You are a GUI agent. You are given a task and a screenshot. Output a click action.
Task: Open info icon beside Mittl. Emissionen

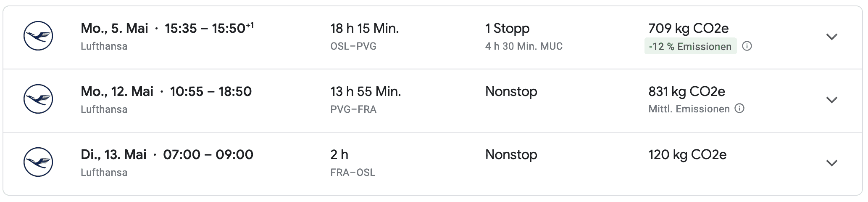(739, 109)
